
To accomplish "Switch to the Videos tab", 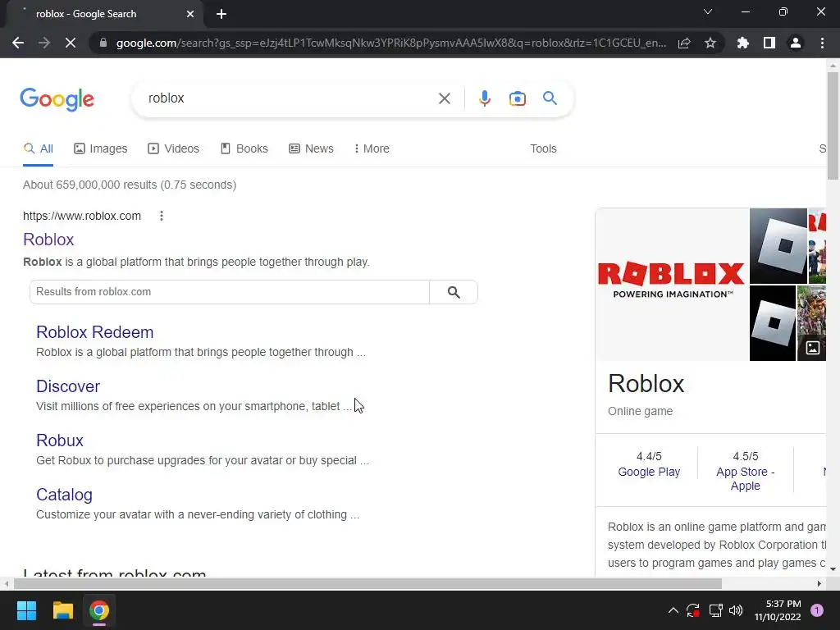I will point(174,148).
